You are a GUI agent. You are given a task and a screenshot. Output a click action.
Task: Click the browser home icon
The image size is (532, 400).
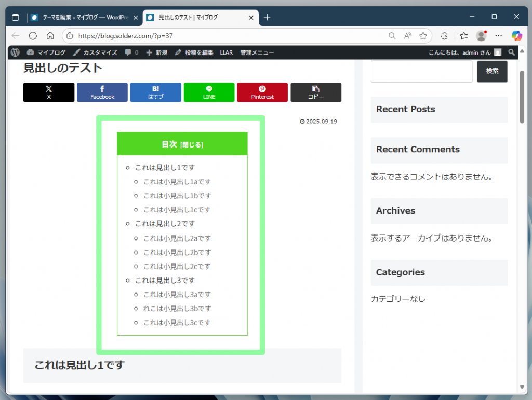(x=49, y=35)
